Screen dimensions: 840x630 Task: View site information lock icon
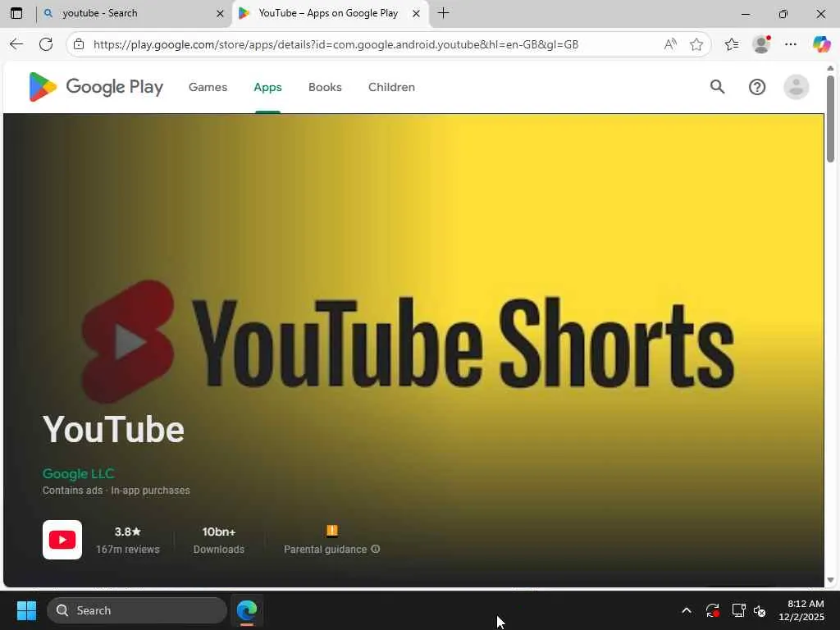79,44
